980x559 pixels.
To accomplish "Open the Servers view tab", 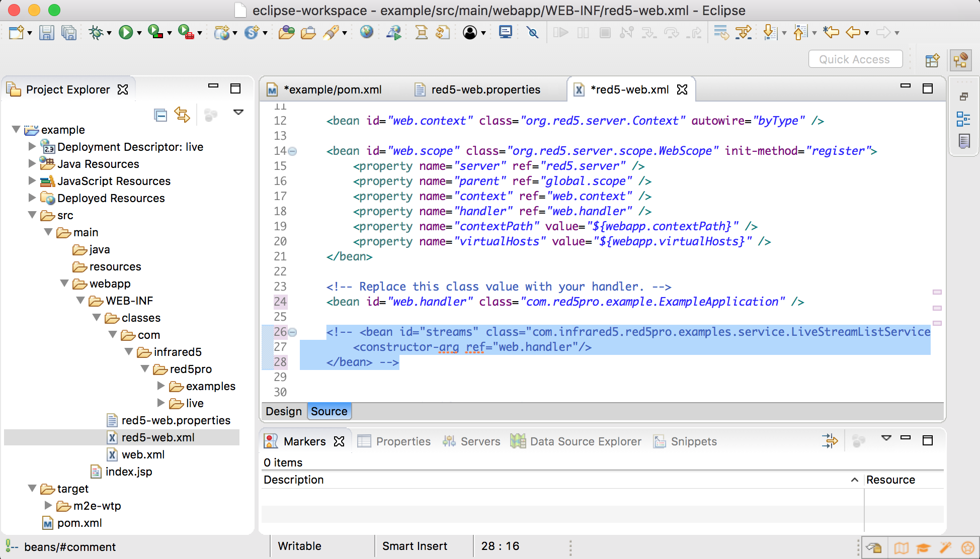I will 471,441.
